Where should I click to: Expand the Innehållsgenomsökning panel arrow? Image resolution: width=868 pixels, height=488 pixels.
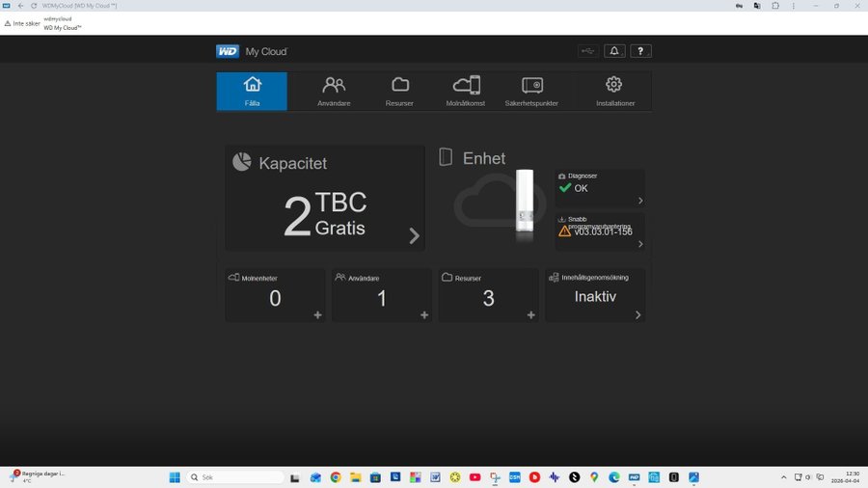637,315
